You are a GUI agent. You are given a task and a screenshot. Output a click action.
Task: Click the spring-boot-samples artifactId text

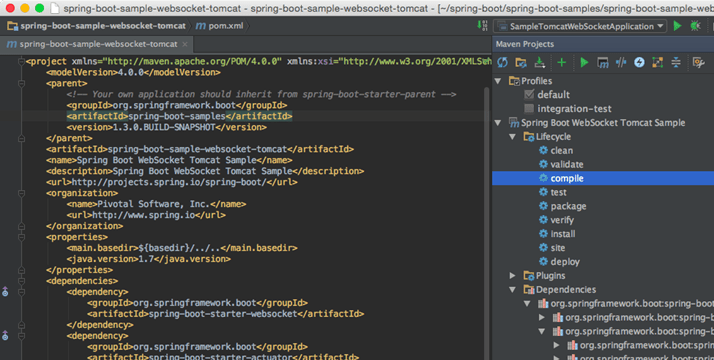pos(177,117)
